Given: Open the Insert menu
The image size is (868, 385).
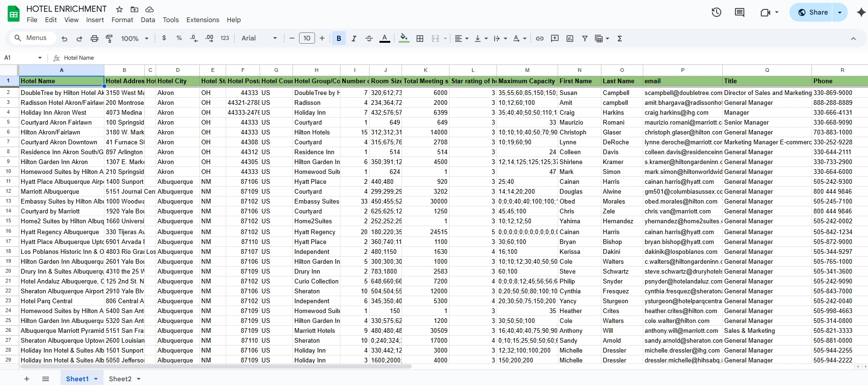Looking at the screenshot, I should pos(95,20).
